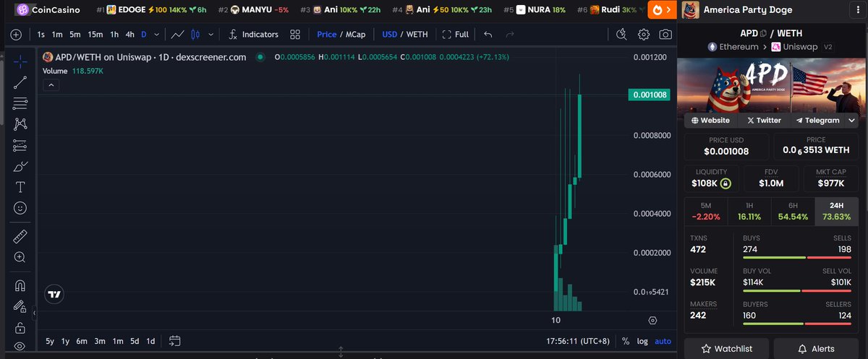
Task: Set chart range to 5d
Action: pos(135,341)
